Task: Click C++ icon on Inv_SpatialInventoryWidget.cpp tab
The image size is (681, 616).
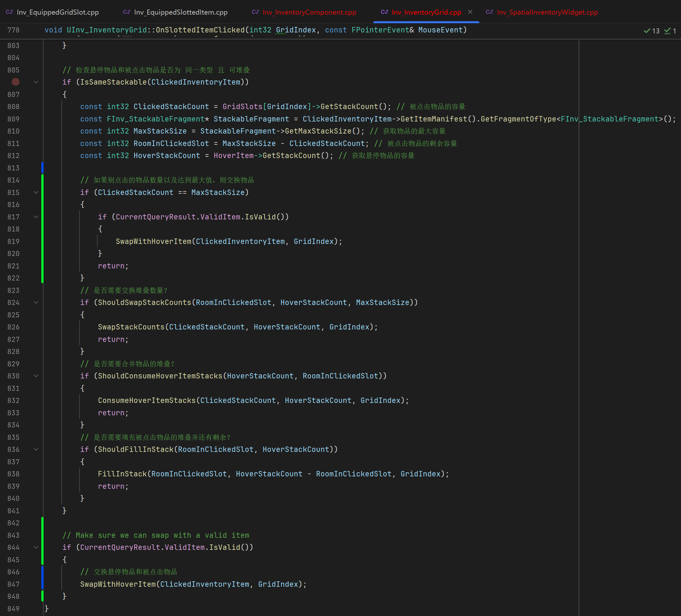Action: pos(490,12)
